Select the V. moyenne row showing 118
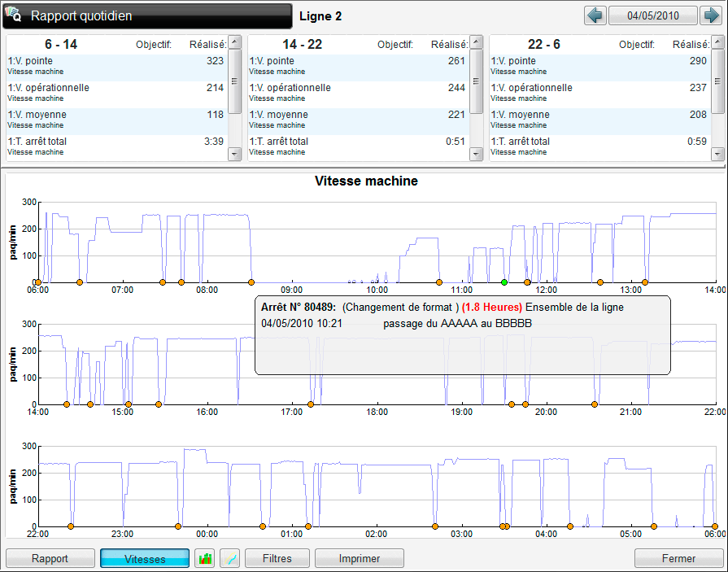This screenshot has height=572, width=728. click(x=117, y=122)
